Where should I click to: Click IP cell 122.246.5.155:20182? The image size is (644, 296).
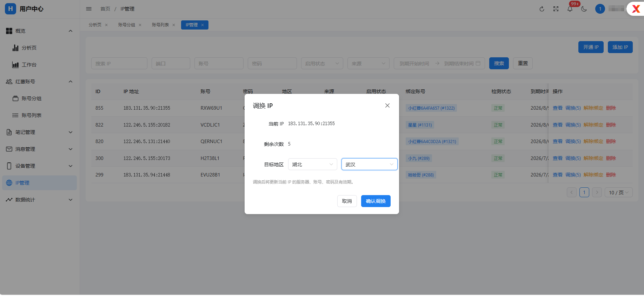pos(147,125)
